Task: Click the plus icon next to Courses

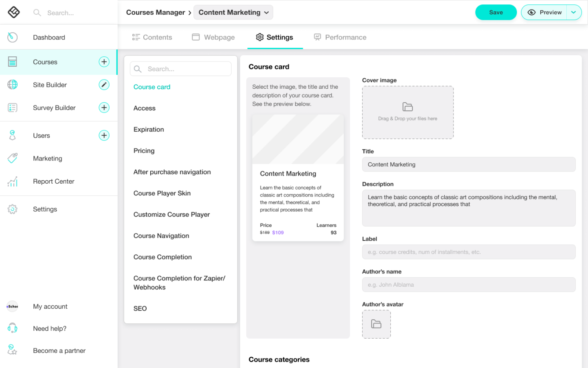Action: (x=104, y=62)
